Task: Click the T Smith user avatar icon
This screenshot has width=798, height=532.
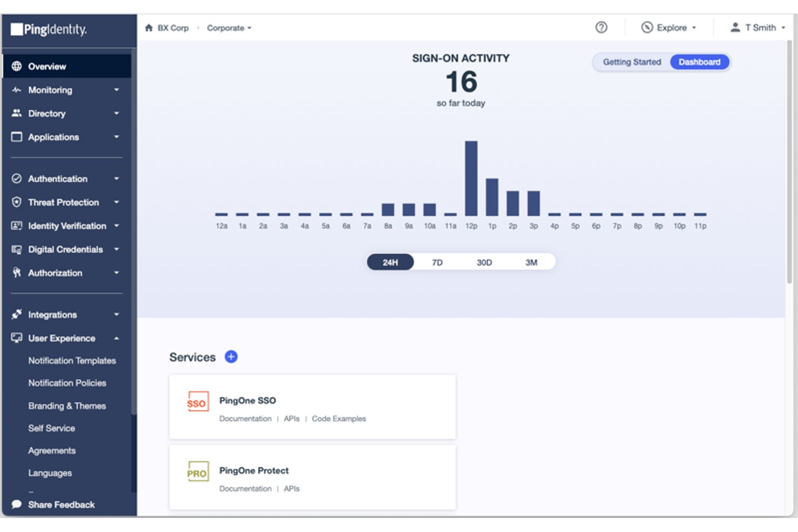Action: [x=735, y=27]
